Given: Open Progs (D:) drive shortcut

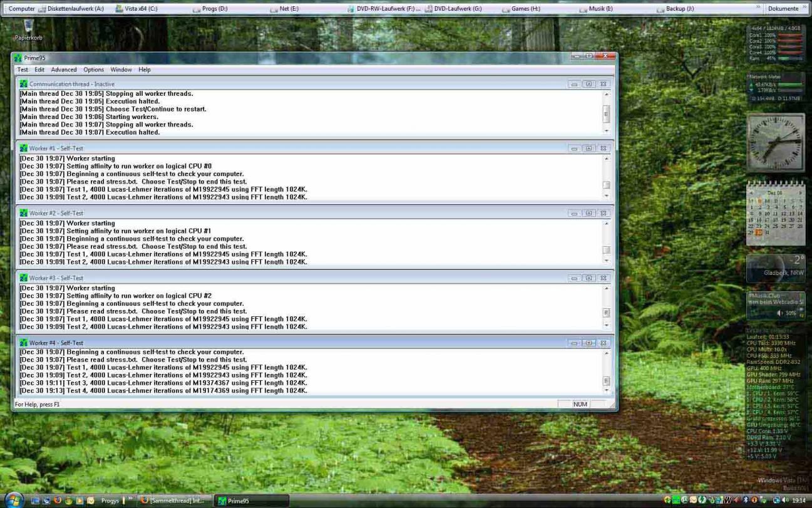Looking at the screenshot, I should point(210,9).
